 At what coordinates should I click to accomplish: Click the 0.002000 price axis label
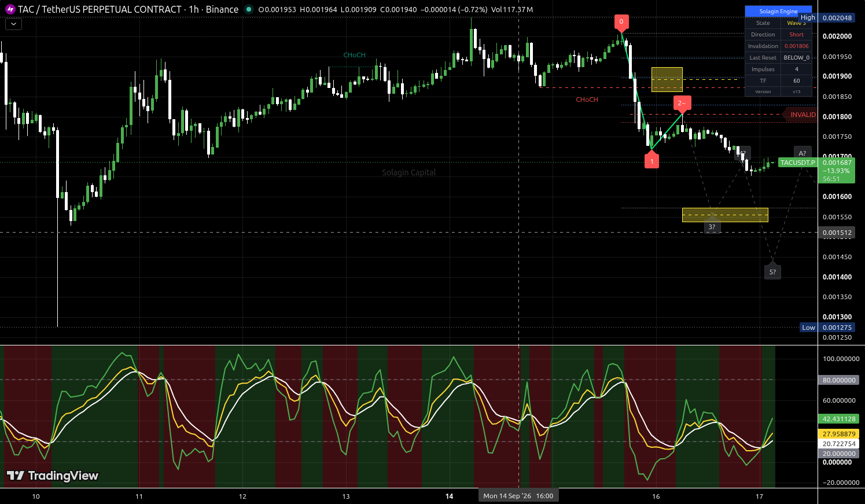click(837, 36)
